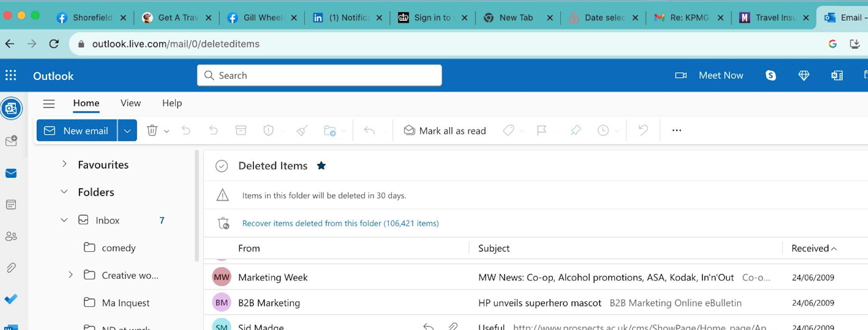The height and width of the screenshot is (330, 868).
Task: Open the MW News Co-op email subject
Action: tap(606, 277)
